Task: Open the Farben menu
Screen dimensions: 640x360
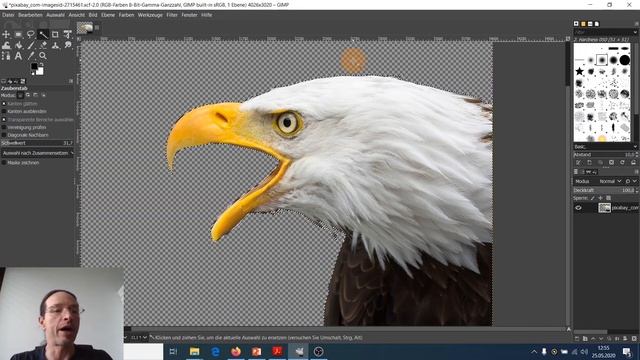Action: [x=127, y=15]
